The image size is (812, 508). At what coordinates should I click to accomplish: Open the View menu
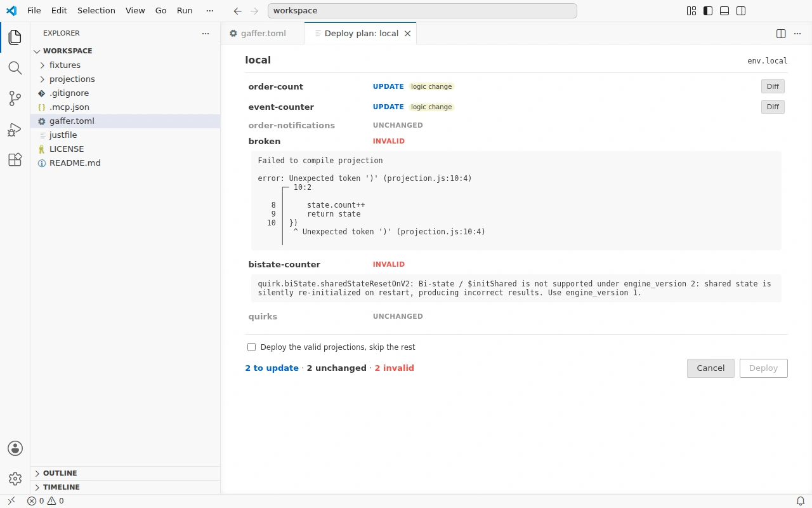136,11
